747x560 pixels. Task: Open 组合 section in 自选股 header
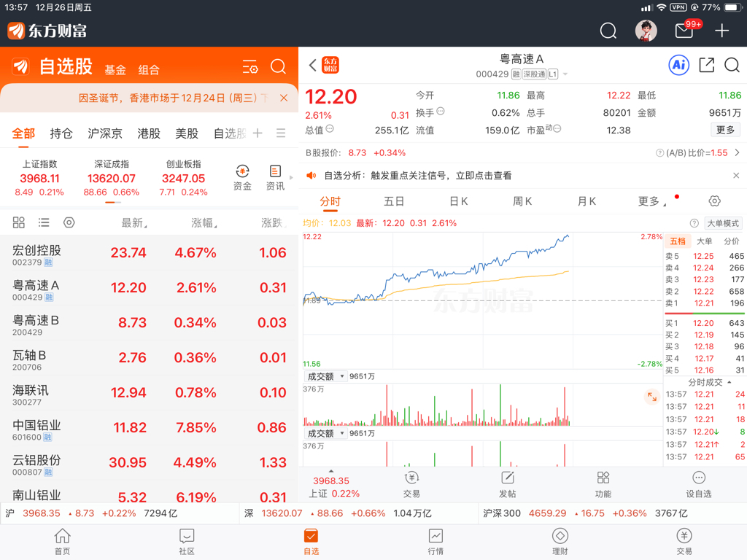coord(149,70)
